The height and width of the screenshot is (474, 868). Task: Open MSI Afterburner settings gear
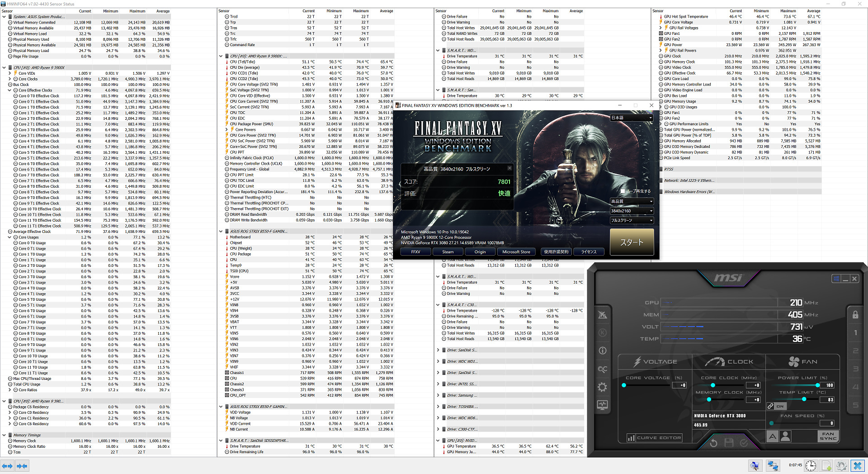click(x=602, y=387)
